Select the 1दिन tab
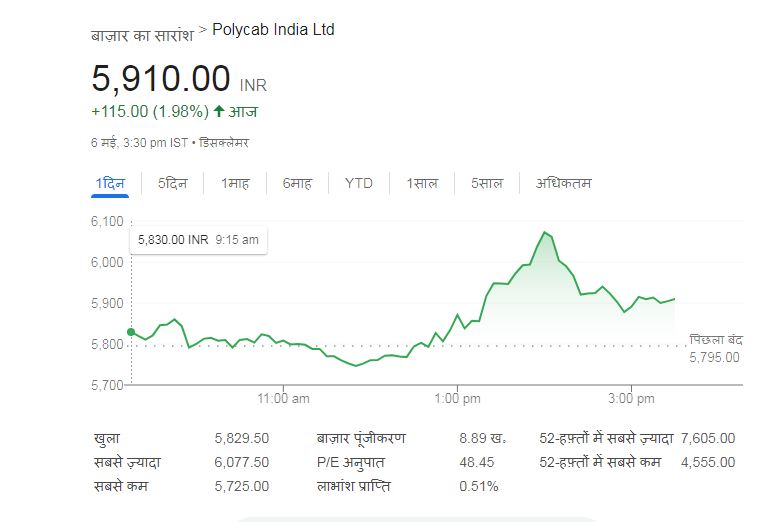The height and width of the screenshot is (522, 776). [112, 183]
